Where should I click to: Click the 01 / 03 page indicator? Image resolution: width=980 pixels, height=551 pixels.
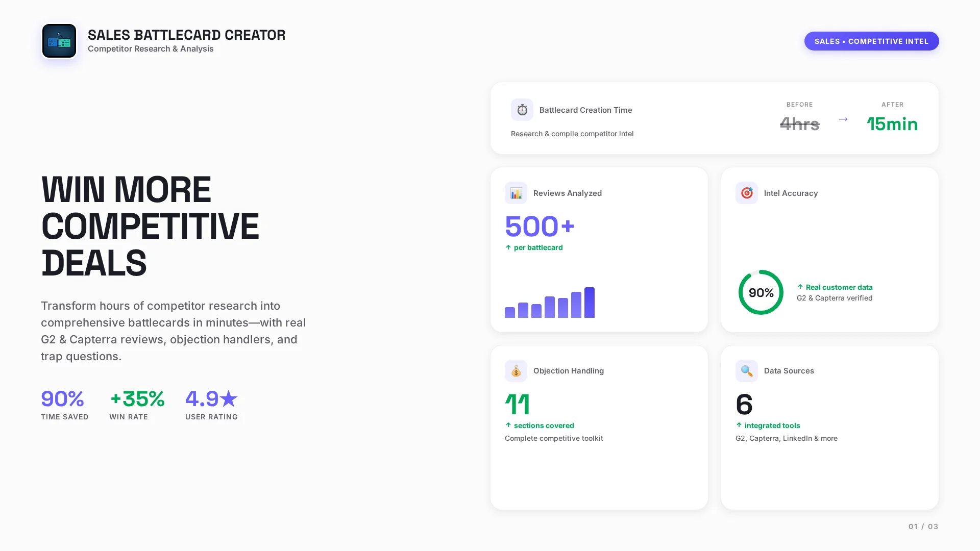coord(923,527)
